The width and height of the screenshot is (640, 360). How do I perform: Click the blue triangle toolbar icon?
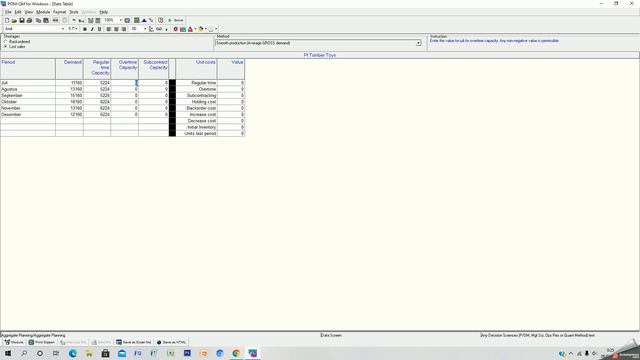(144, 20)
